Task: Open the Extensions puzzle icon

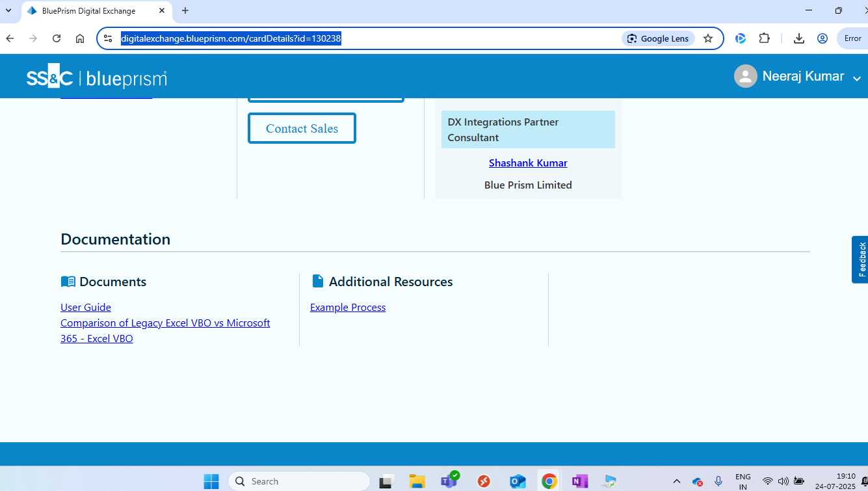Action: (x=765, y=38)
